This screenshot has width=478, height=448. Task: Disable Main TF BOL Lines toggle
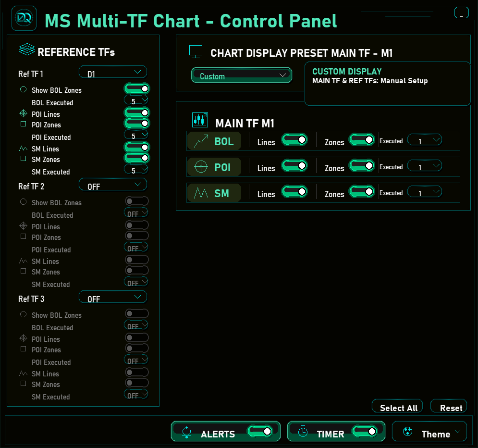click(294, 140)
